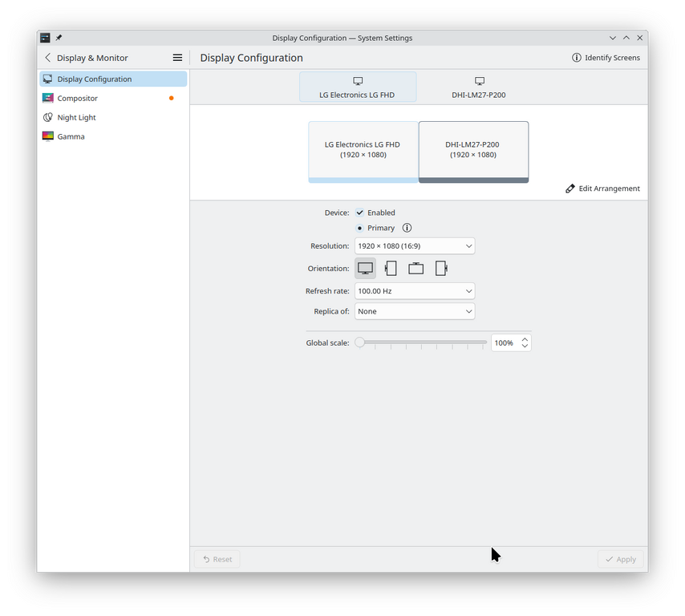This screenshot has width=685, height=616.
Task: Open the Replica of dropdown
Action: click(x=414, y=311)
